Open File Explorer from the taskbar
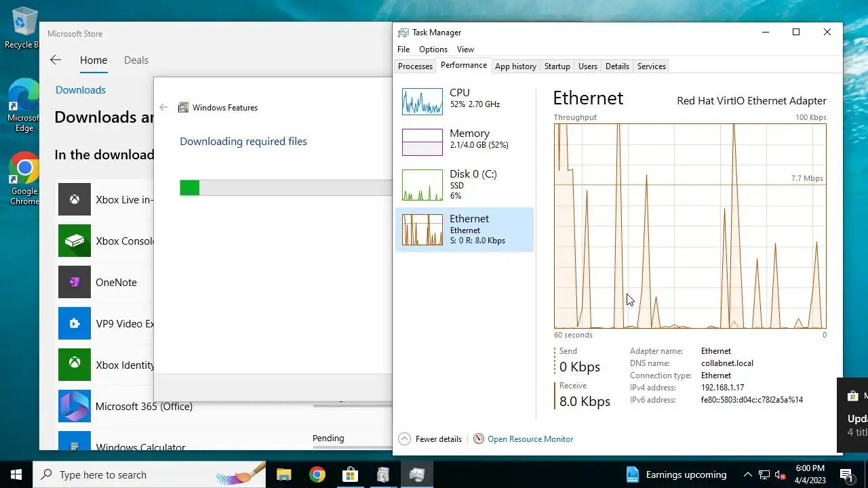 (283, 474)
